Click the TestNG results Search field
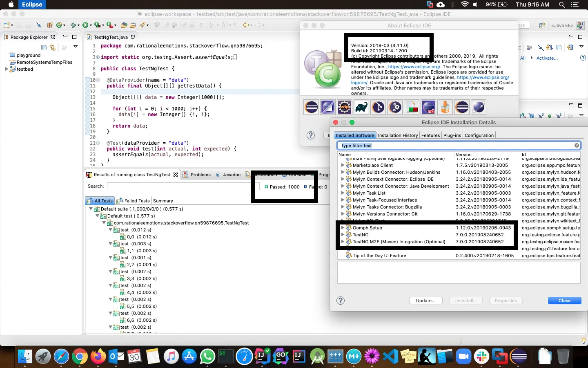 point(183,186)
